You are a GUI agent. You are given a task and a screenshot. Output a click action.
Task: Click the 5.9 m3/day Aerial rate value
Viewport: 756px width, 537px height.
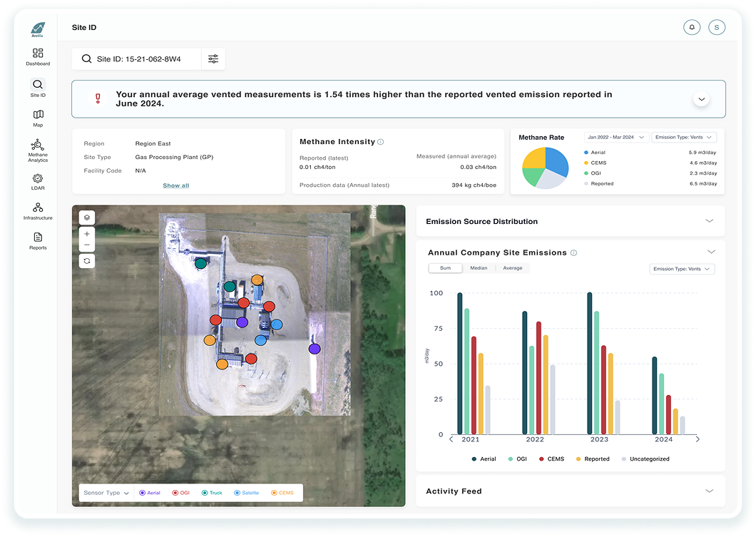703,153
